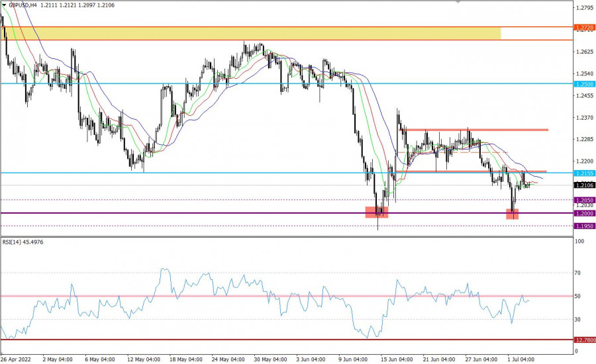Select the GBPUSD,H4 chart title text

click(23, 5)
